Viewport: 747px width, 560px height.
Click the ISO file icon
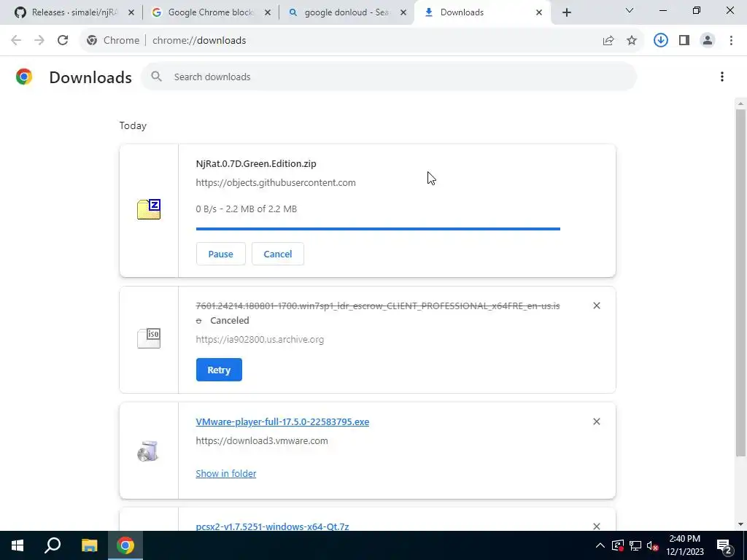[x=149, y=338]
